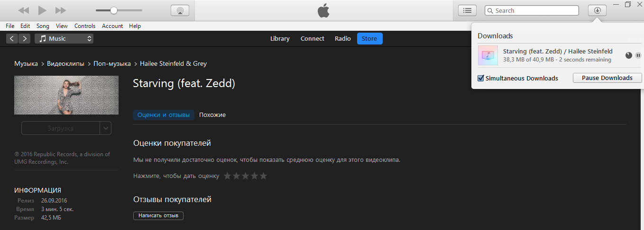The image size is (644, 230).
Task: Open the list view icon button
Action: click(x=467, y=10)
